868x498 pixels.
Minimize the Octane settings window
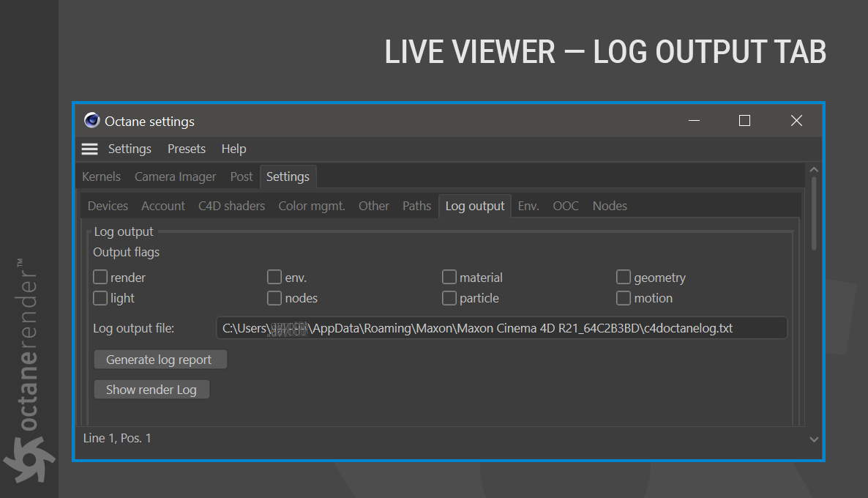click(x=694, y=120)
